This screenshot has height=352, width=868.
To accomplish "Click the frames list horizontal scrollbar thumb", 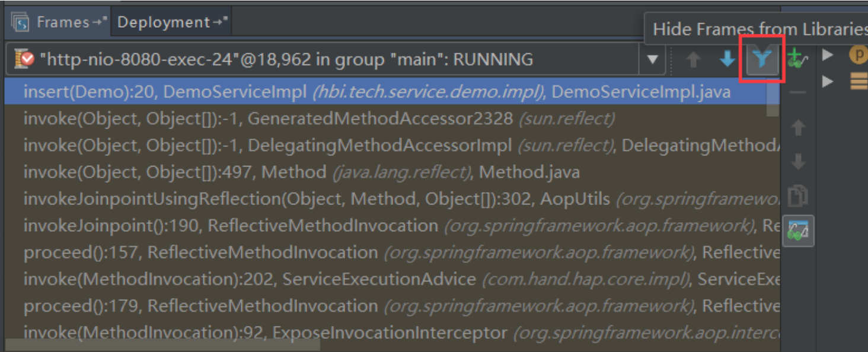I will (162, 344).
